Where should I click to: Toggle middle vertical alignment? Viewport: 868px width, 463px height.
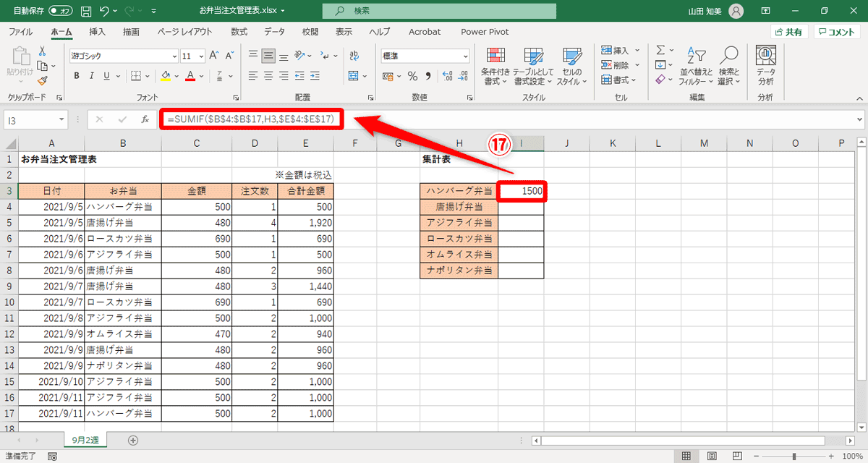[x=268, y=56]
